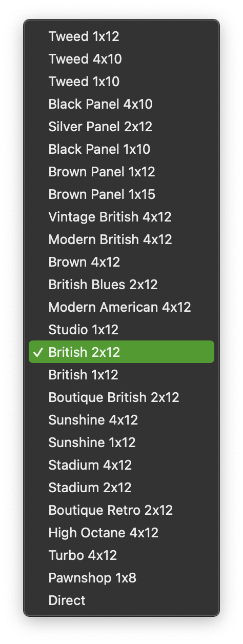The width and height of the screenshot is (243, 644).
Task: Choose British Blues 2x12
Action: tap(121, 285)
